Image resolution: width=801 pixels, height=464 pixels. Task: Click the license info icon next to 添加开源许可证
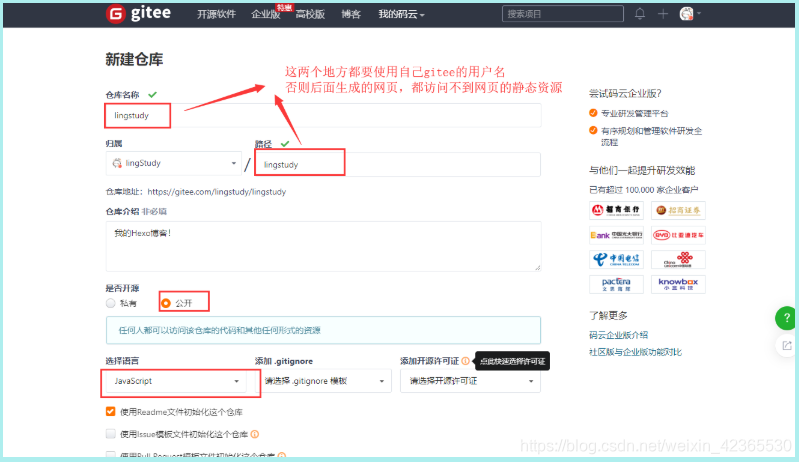[466, 360]
